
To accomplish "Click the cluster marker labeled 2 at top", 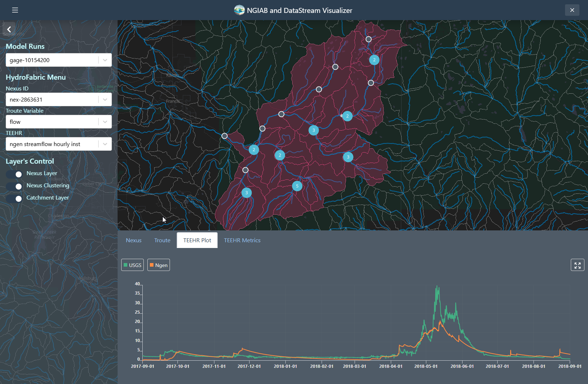I will [x=374, y=60].
